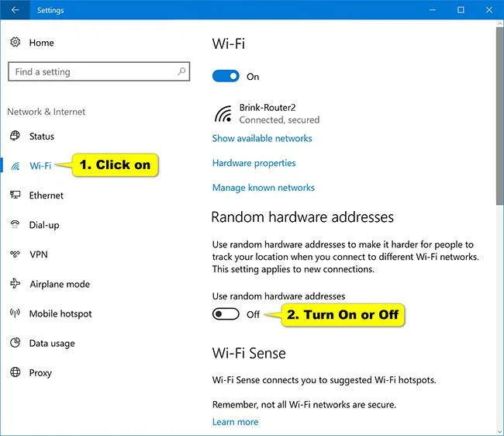The image size is (504, 436).
Task: Go to Home label
Action: click(41, 43)
